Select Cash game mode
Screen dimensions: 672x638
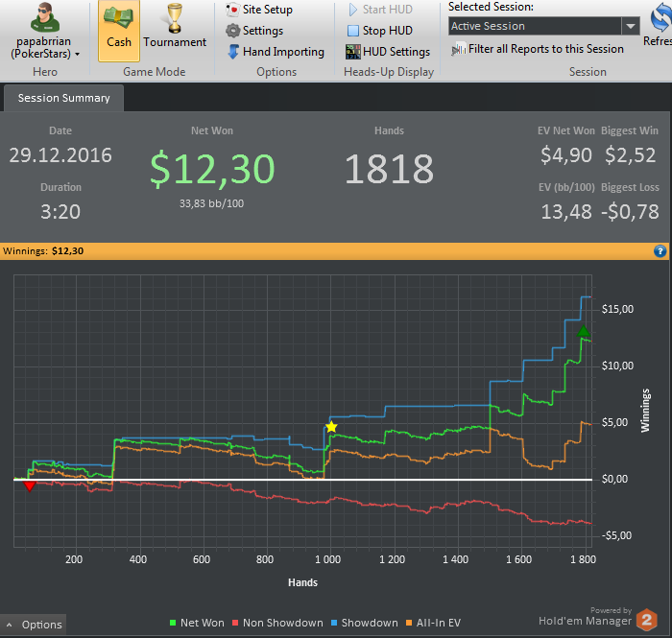click(x=119, y=32)
